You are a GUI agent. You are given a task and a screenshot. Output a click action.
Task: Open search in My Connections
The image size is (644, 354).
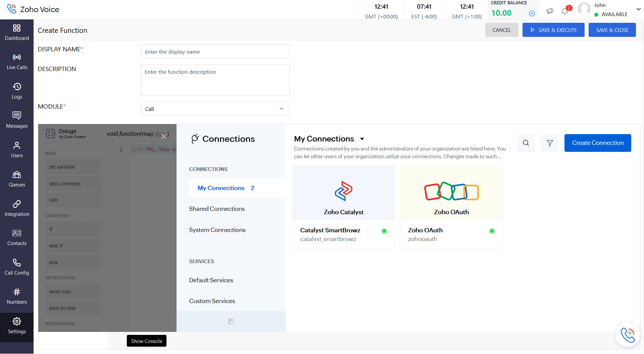(x=526, y=143)
